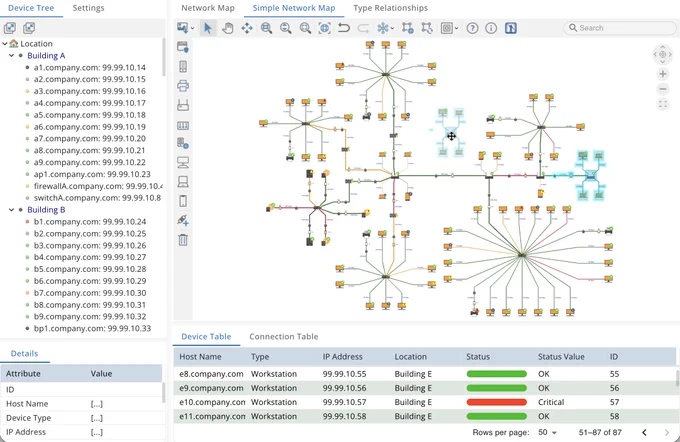Pick the firewall shield palette icon
Image resolution: width=680 pixels, height=442 pixels.
[183, 47]
